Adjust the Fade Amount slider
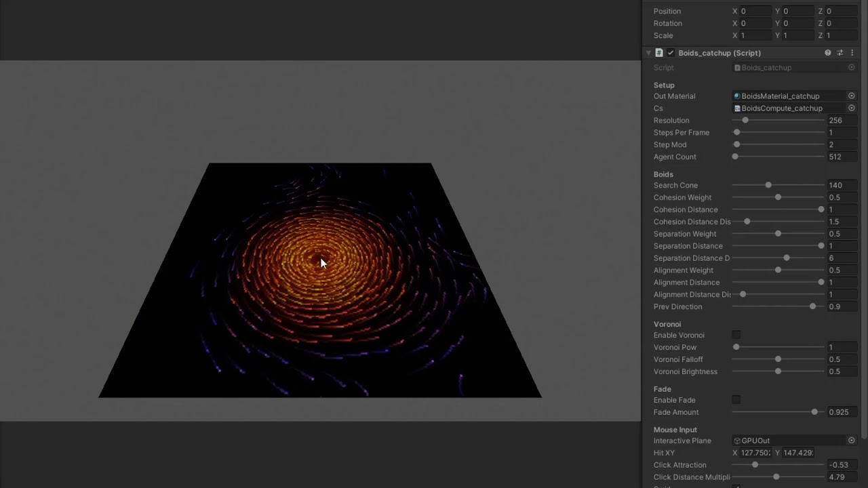 [x=778, y=413]
